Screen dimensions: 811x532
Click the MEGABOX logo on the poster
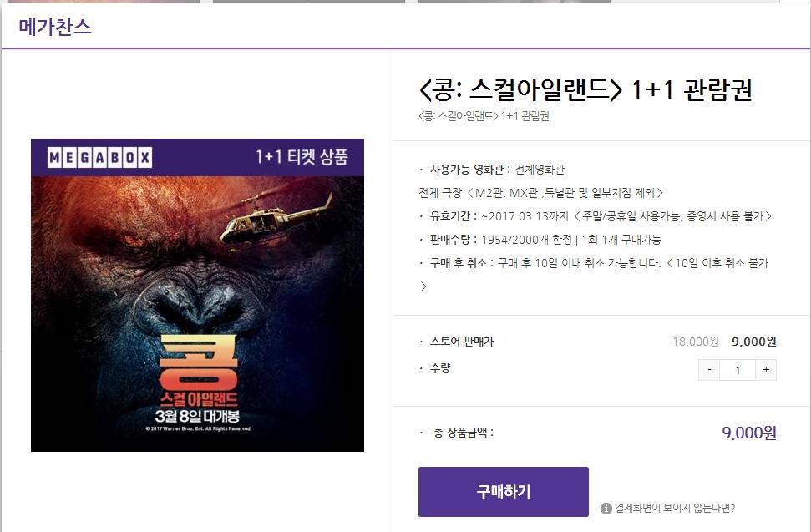100,157
